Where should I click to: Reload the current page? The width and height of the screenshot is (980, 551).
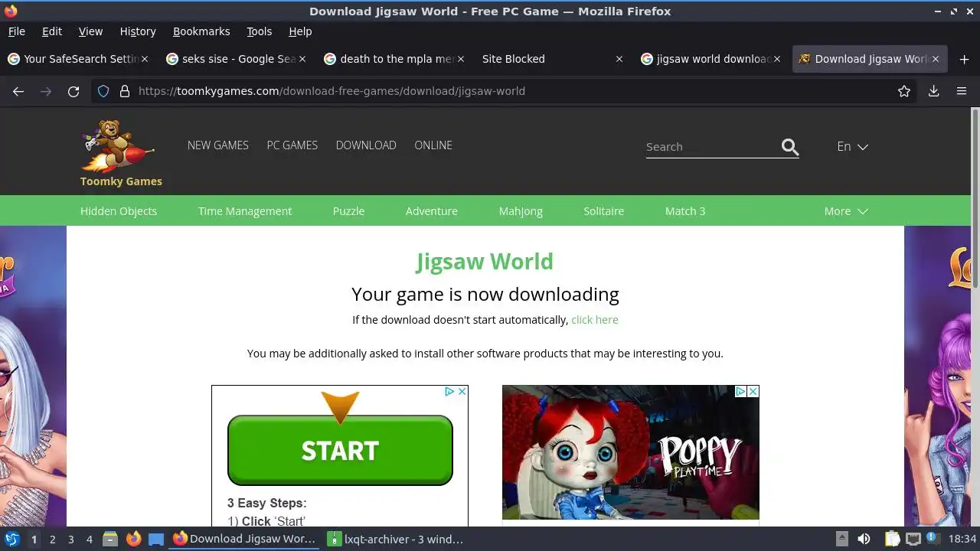(73, 91)
